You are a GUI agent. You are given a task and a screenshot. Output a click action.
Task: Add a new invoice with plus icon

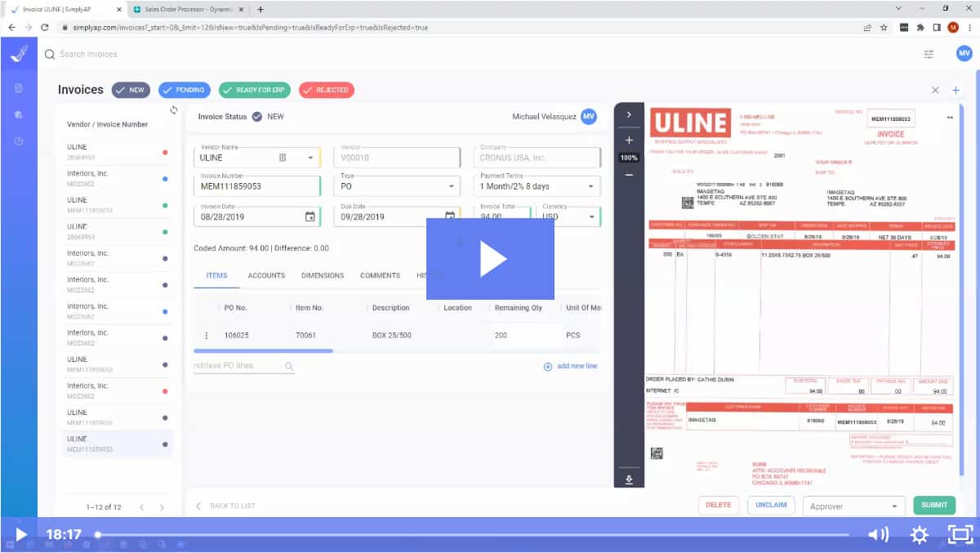click(x=955, y=90)
